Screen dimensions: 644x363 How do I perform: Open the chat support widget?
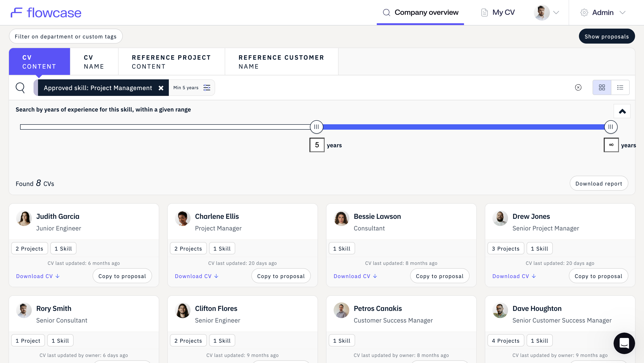tap(624, 343)
